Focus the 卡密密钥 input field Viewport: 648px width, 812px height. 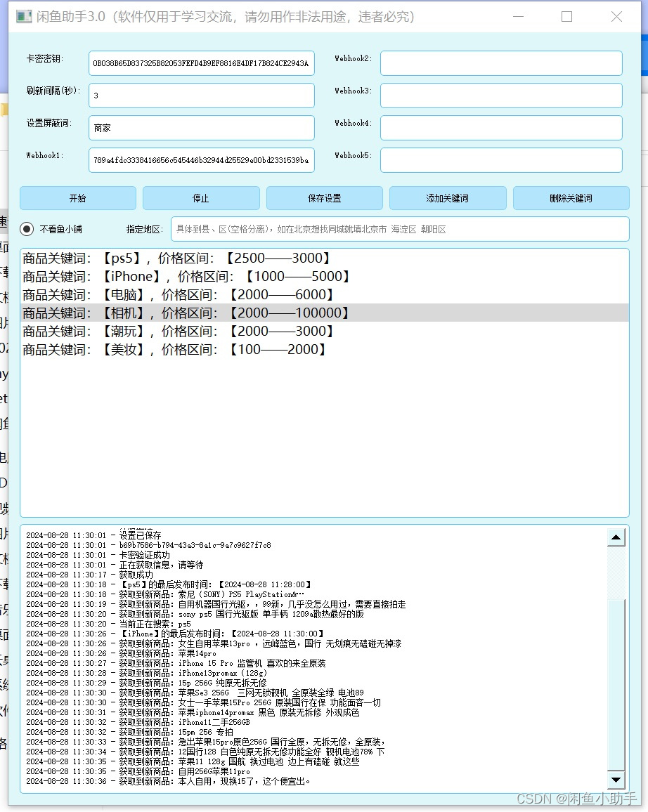click(202, 63)
